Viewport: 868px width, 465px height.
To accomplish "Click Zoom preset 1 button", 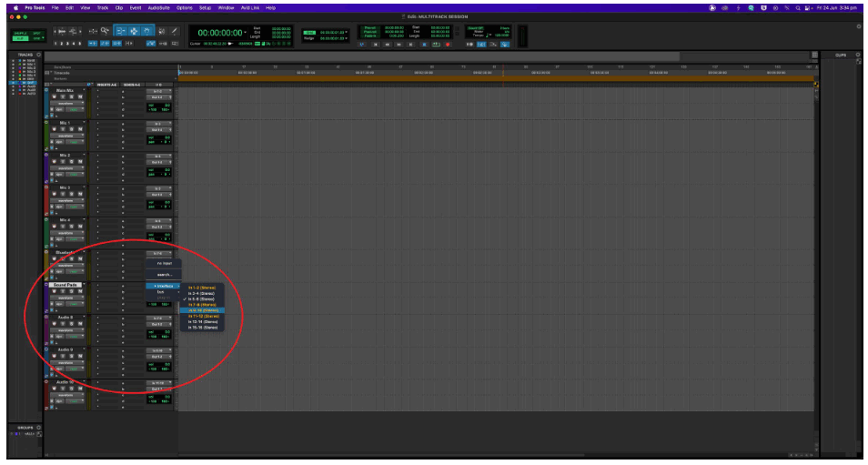I will tap(56, 43).
